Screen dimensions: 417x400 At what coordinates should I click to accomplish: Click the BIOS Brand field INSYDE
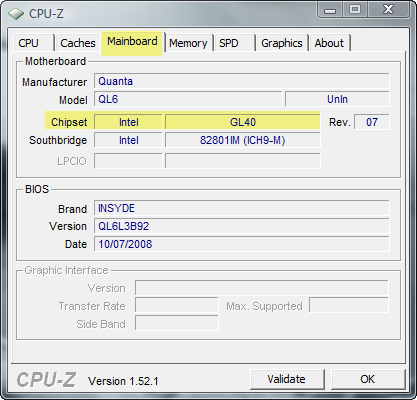[x=242, y=208]
